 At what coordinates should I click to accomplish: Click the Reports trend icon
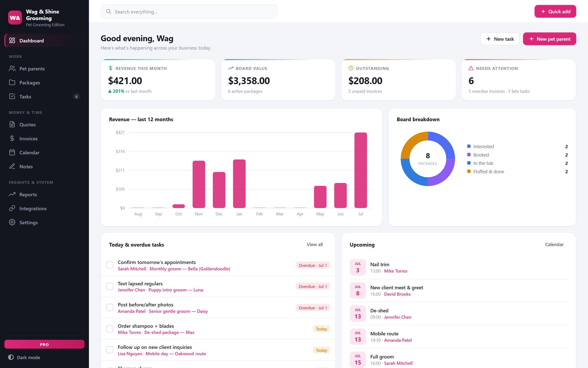coord(12,194)
